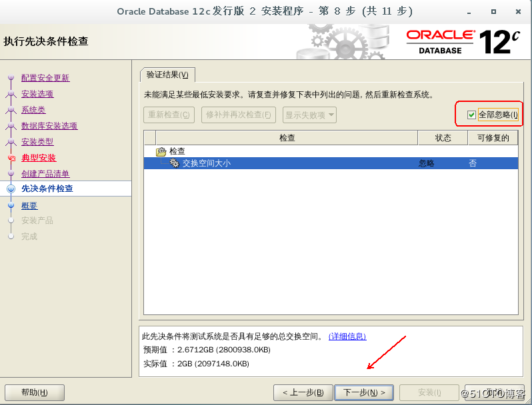Click the step bullet beside 配置安全更新
Screen dimensions: 532x405
point(11,78)
